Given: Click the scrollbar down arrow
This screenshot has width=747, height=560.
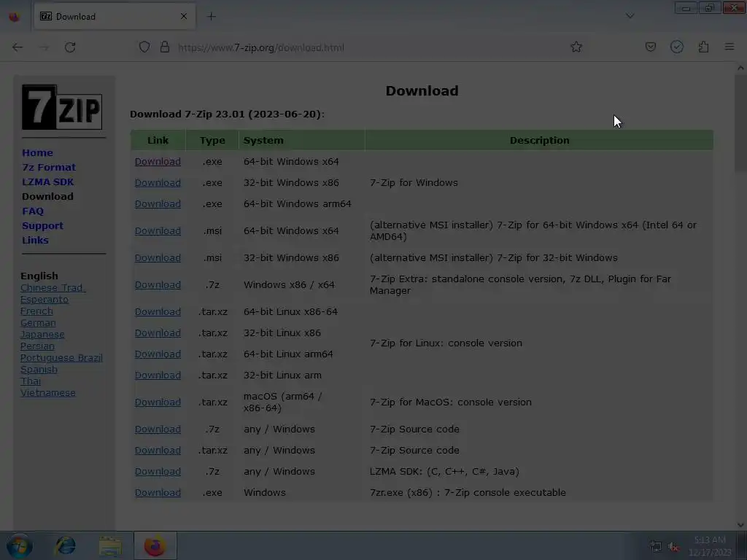Looking at the screenshot, I should tap(740, 525).
